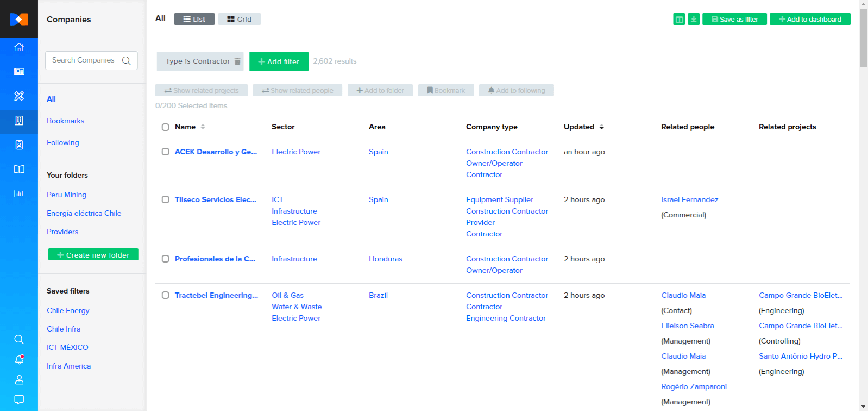The image size is (868, 412).
Task: Check the Profesionales de la C... row checkbox
Action: pos(166,259)
